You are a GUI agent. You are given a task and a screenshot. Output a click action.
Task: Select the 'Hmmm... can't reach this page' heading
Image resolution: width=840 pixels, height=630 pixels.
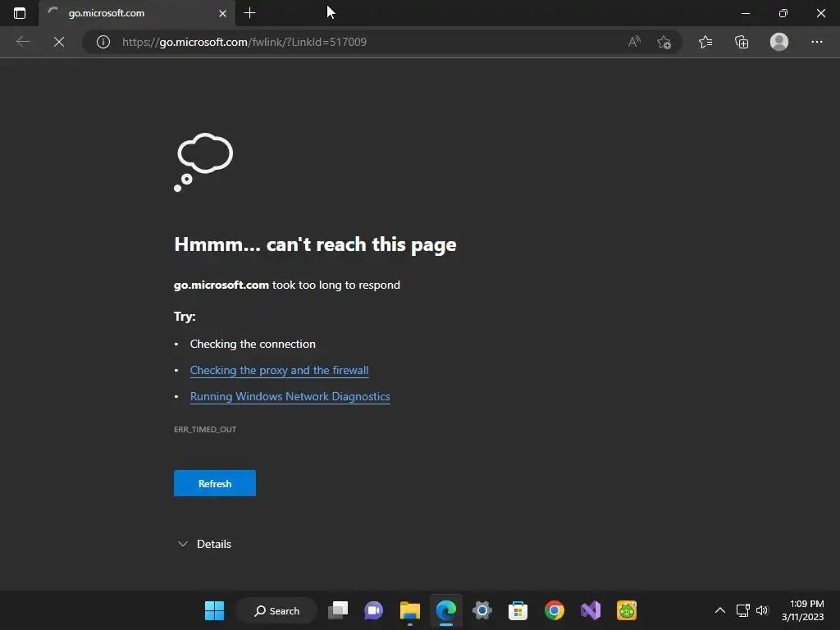coord(315,244)
